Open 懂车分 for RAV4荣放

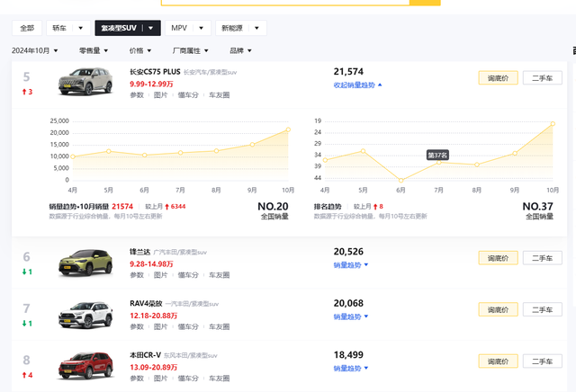pyautogui.click(x=188, y=326)
